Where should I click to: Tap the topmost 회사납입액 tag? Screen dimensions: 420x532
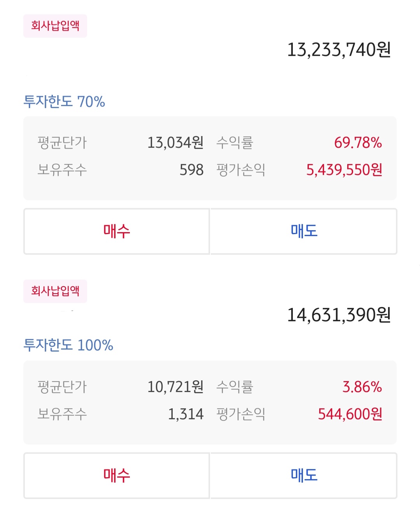coord(55,26)
